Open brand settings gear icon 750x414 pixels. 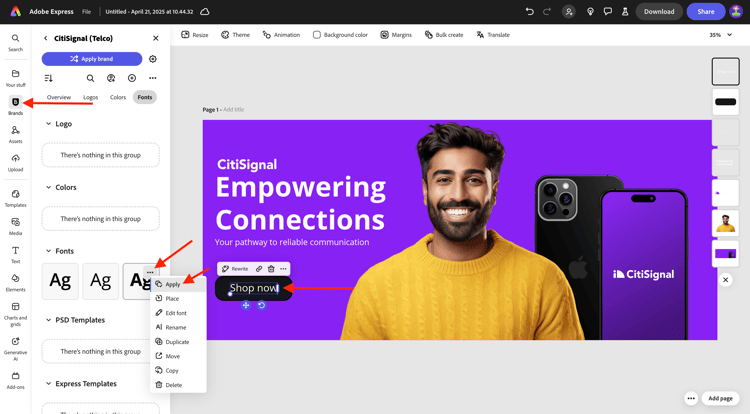coord(153,59)
